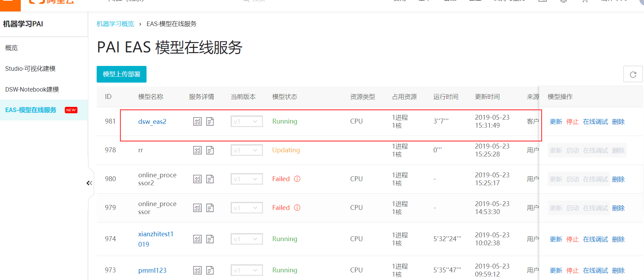Select DSW-Notebook建模 menu item

pyautogui.click(x=32, y=90)
